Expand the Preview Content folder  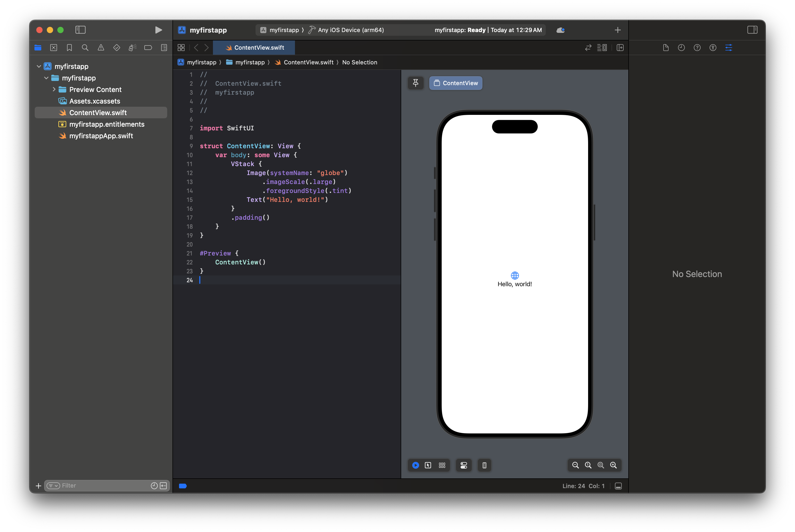[x=54, y=90]
